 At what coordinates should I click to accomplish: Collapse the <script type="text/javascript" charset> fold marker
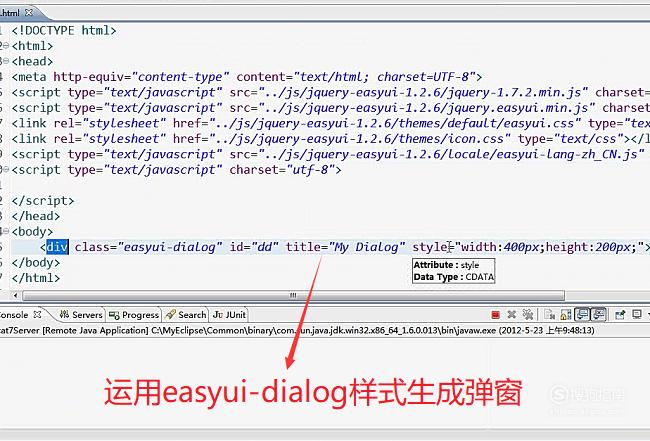coord(5,170)
